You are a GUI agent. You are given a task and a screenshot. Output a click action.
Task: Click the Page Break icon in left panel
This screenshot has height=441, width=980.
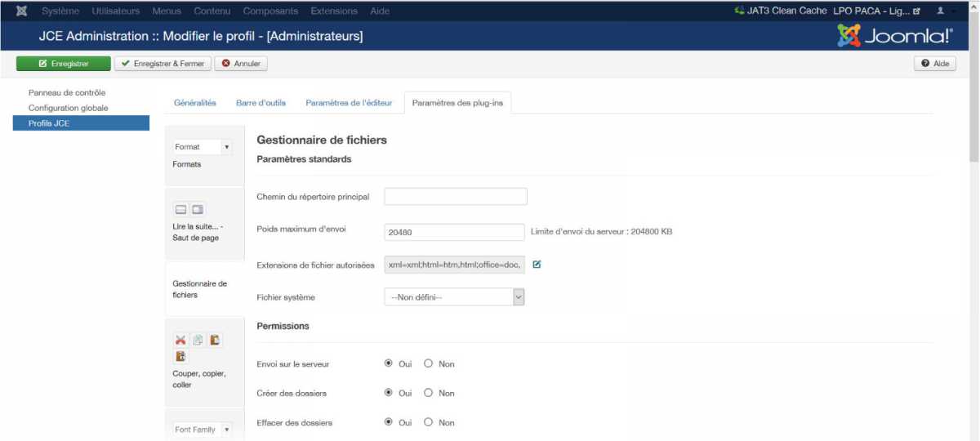198,210
